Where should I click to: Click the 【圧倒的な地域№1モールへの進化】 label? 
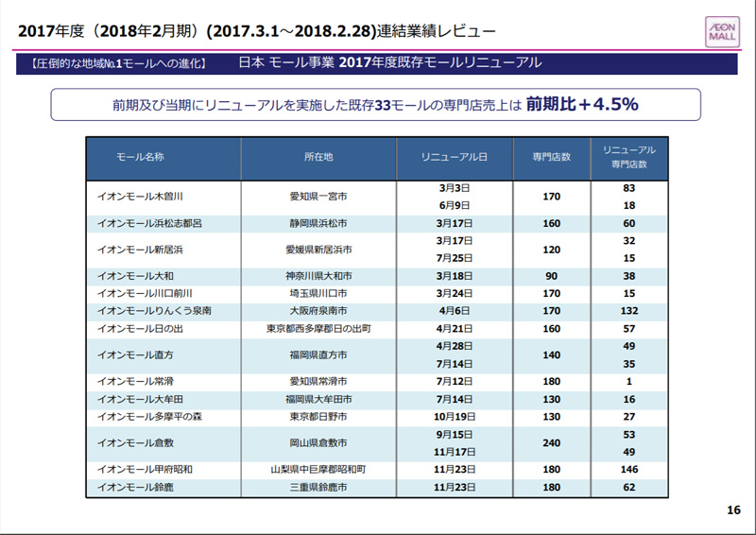(x=119, y=63)
